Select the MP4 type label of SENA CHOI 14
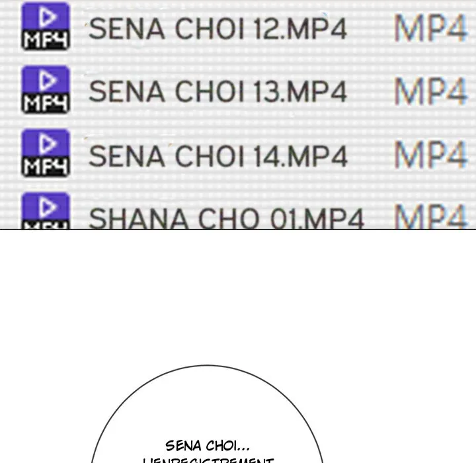476x463 pixels. coord(430,156)
